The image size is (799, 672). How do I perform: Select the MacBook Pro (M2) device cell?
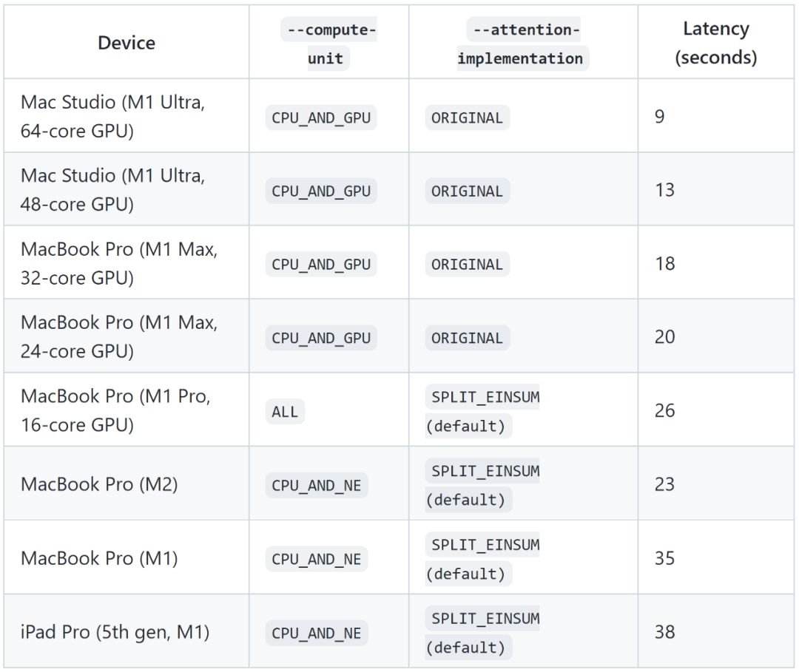[99, 484]
